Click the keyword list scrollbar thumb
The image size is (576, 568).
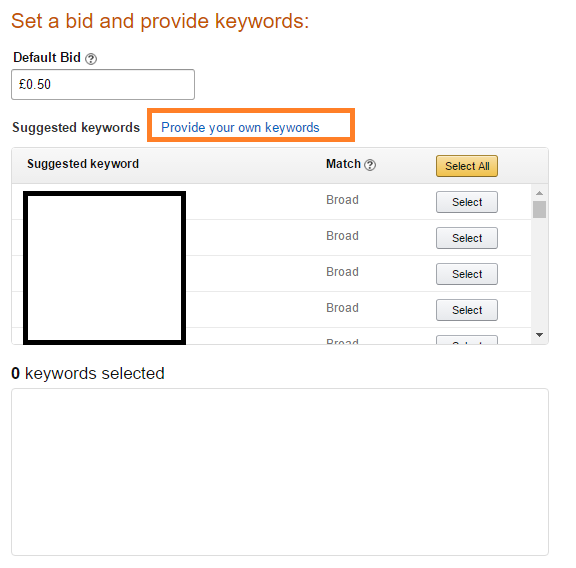pyautogui.click(x=539, y=209)
